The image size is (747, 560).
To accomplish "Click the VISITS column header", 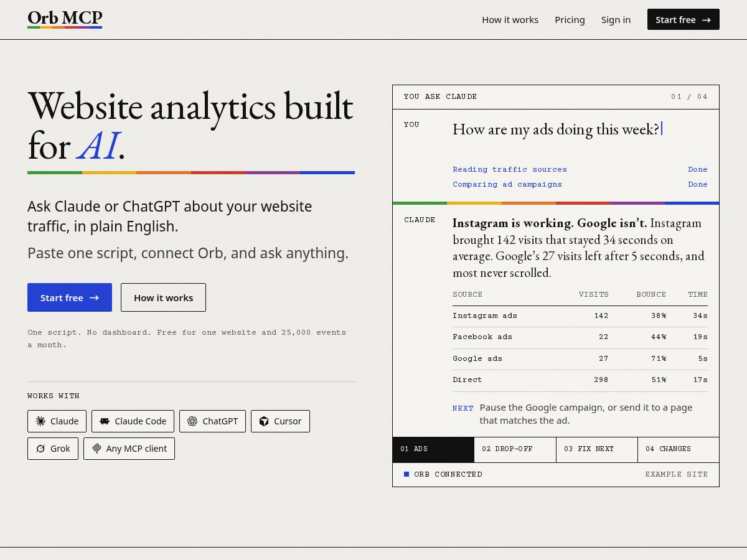I will [x=594, y=294].
